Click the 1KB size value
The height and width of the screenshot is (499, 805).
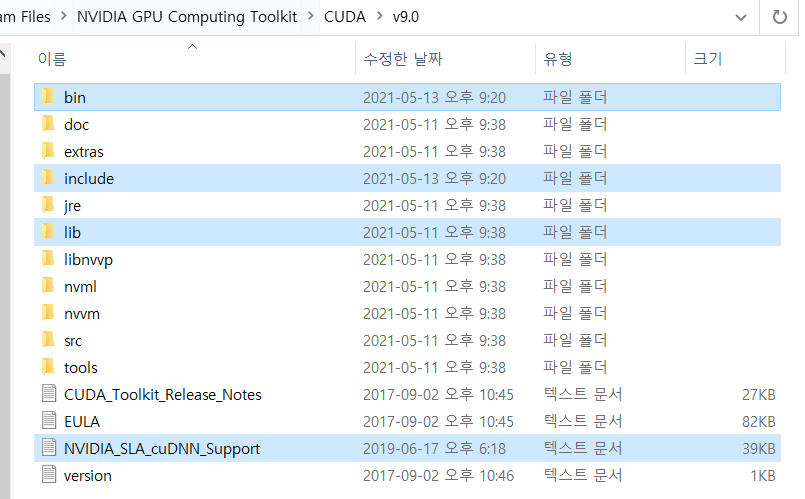(x=763, y=476)
